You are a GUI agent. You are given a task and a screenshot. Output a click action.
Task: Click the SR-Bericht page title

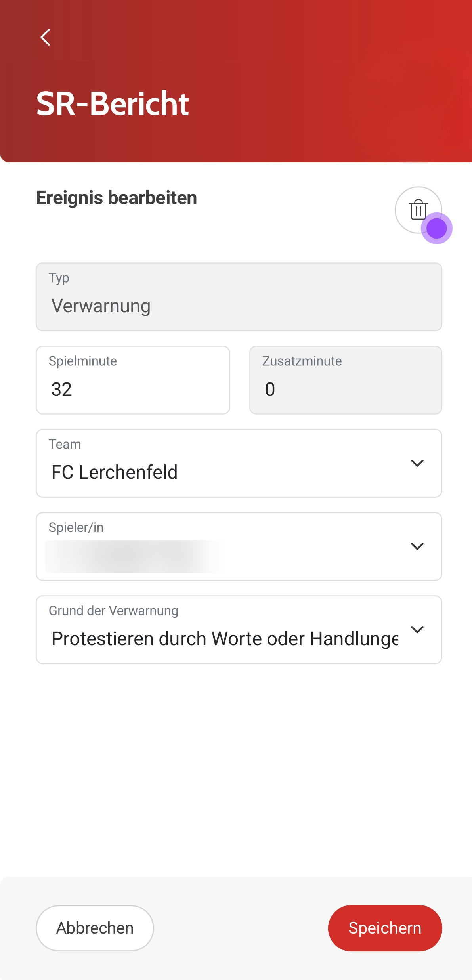113,104
